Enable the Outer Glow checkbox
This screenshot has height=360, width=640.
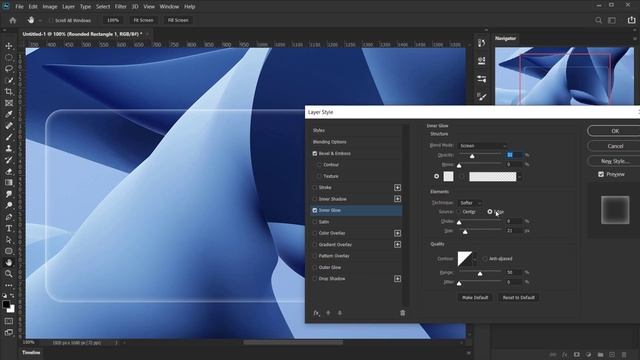pyautogui.click(x=315, y=267)
